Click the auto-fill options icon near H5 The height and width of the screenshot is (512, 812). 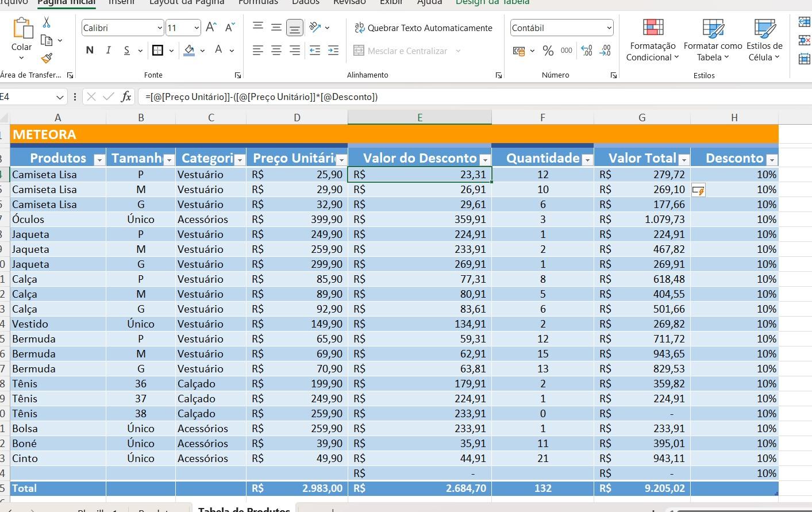coord(698,190)
